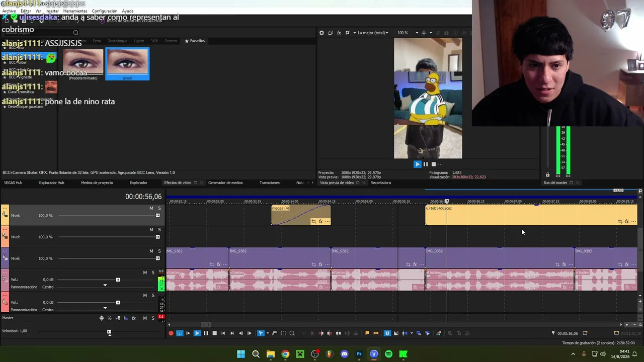Screen dimensions: 644x362
Task: Click the Velocidad rate slider handle
Action: (x=109, y=332)
